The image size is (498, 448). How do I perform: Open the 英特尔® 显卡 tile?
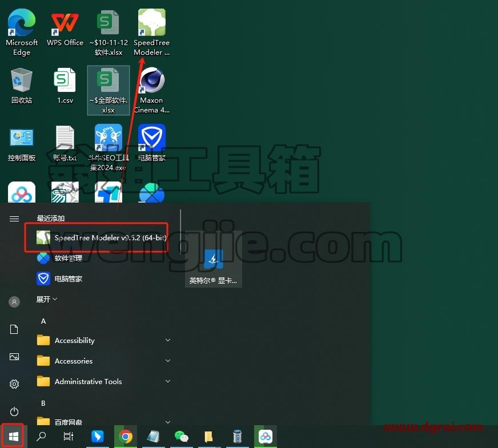214,259
